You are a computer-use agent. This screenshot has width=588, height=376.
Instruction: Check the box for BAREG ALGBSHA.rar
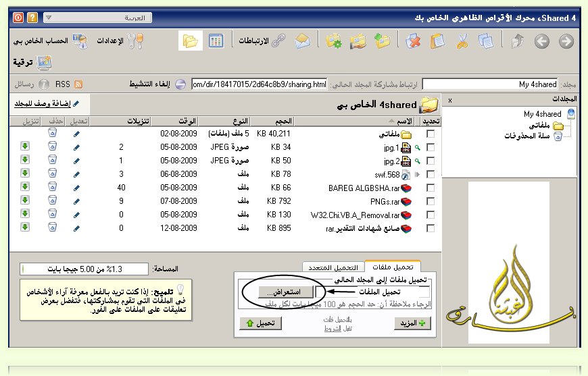click(431, 188)
